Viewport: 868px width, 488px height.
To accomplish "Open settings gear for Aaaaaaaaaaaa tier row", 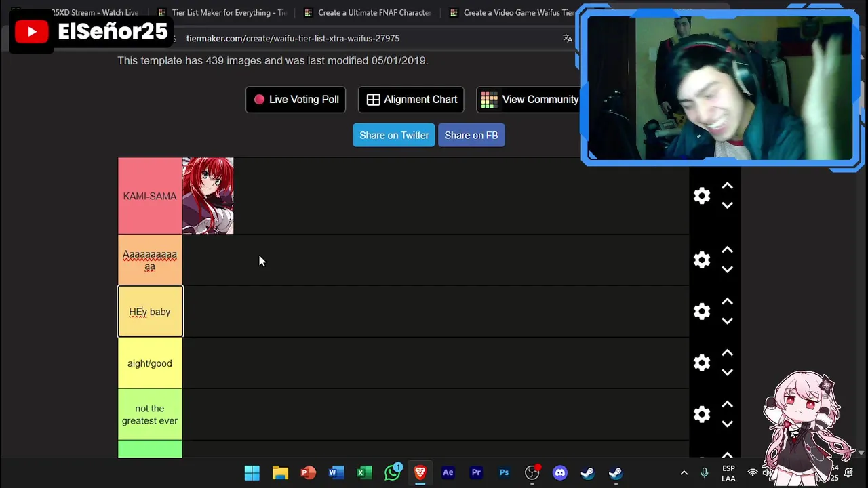I will tap(702, 260).
